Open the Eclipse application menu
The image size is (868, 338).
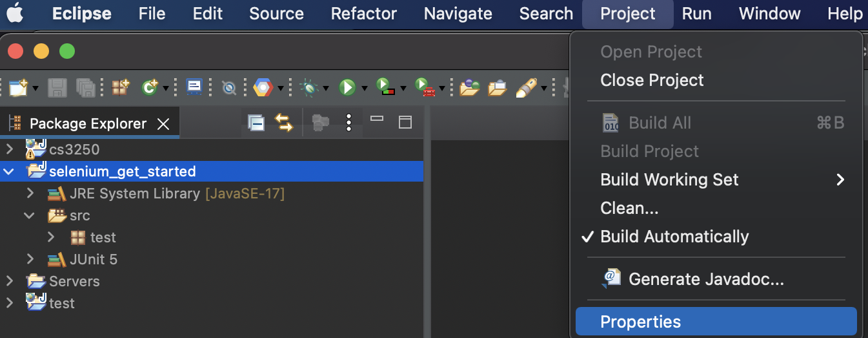point(81,14)
